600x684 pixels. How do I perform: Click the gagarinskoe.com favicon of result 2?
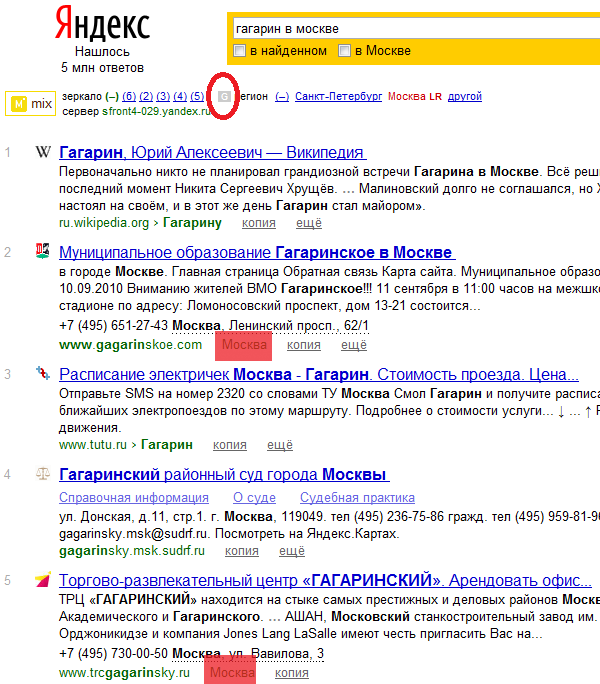(43, 251)
